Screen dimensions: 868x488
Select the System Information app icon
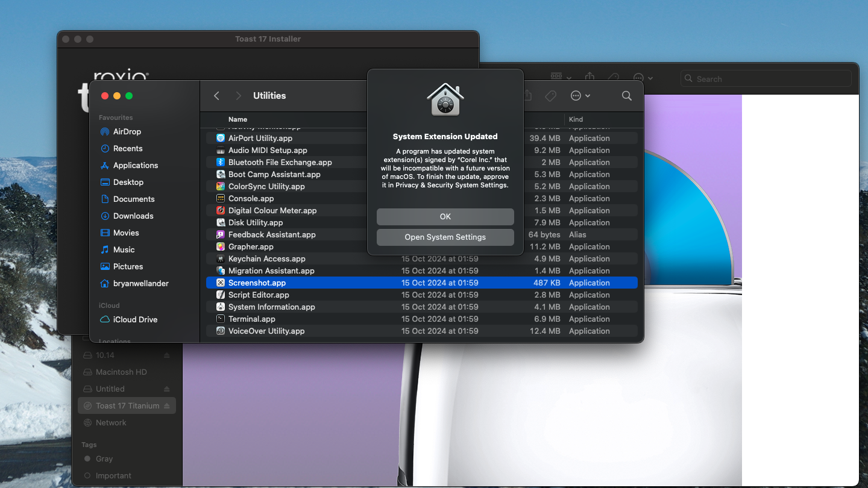[221, 307]
